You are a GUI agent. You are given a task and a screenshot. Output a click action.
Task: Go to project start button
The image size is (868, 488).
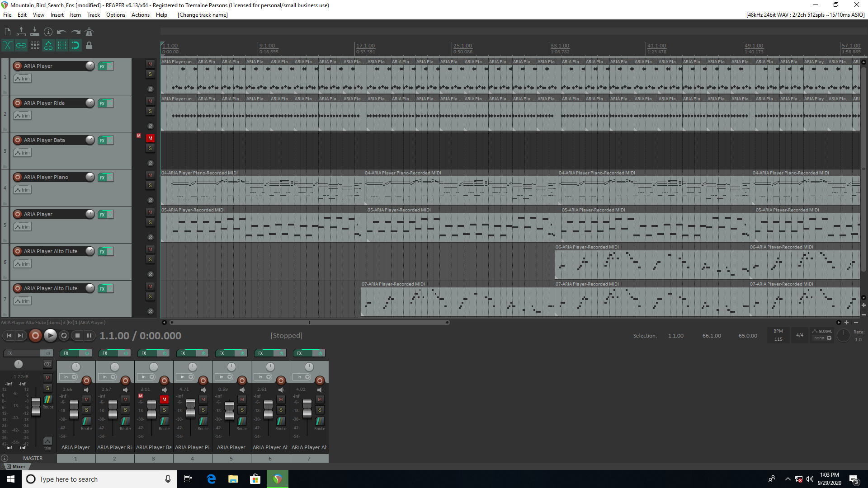(x=9, y=336)
